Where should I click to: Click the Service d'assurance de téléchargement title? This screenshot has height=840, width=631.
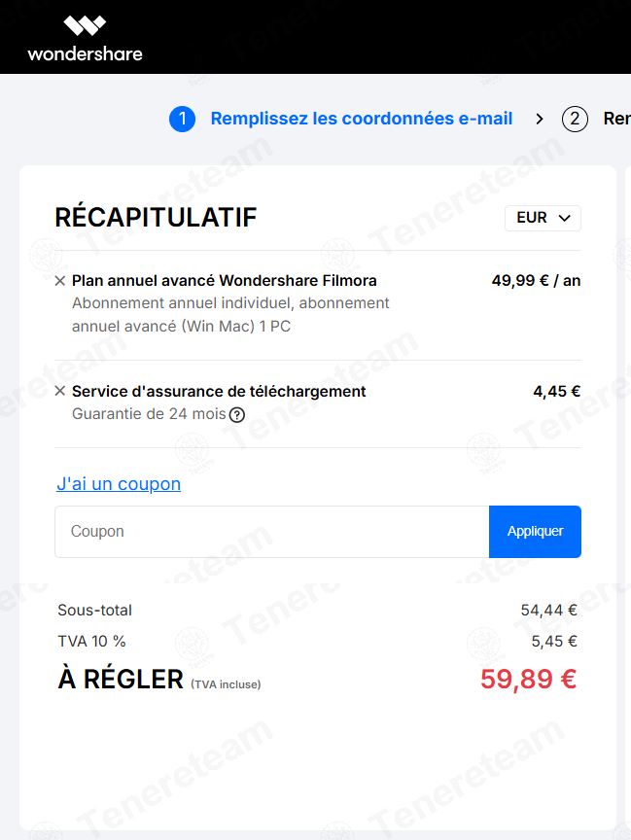click(x=219, y=392)
